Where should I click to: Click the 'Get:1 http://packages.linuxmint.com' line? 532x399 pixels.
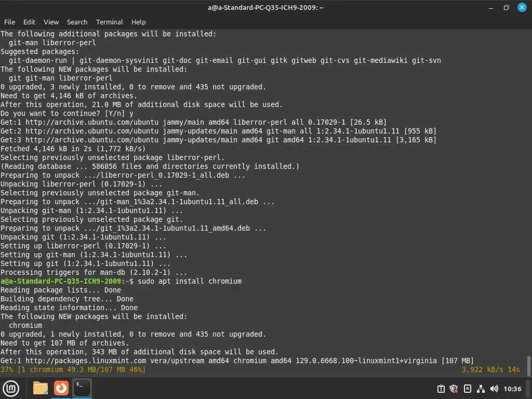pyautogui.click(x=237, y=361)
